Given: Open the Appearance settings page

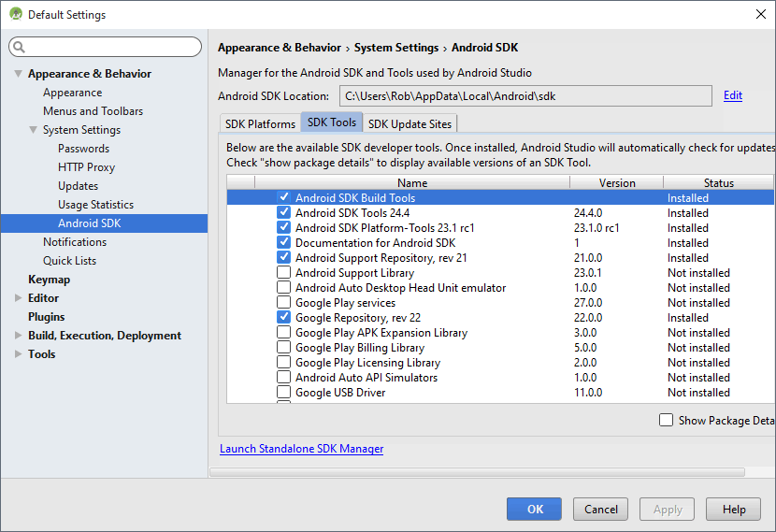Looking at the screenshot, I should (73, 93).
